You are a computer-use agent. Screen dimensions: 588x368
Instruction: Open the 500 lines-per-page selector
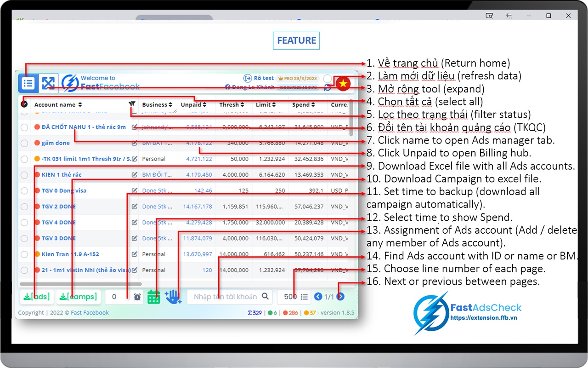pos(294,297)
